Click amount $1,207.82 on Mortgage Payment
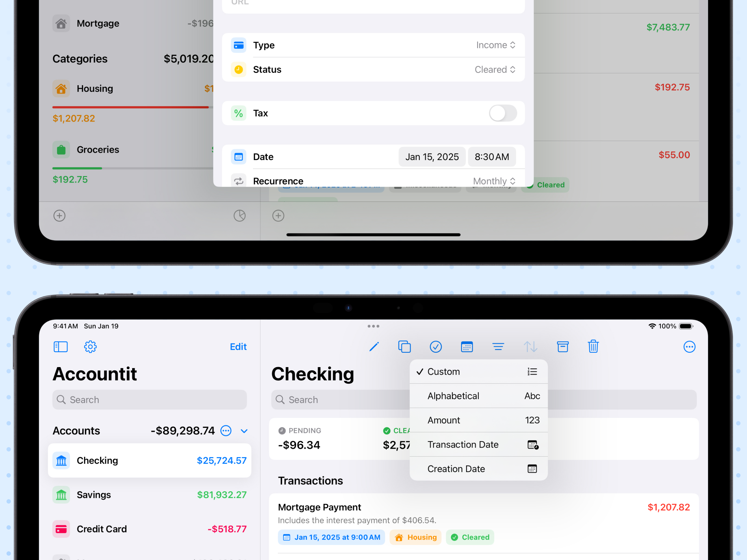747x560 pixels. [x=668, y=507]
